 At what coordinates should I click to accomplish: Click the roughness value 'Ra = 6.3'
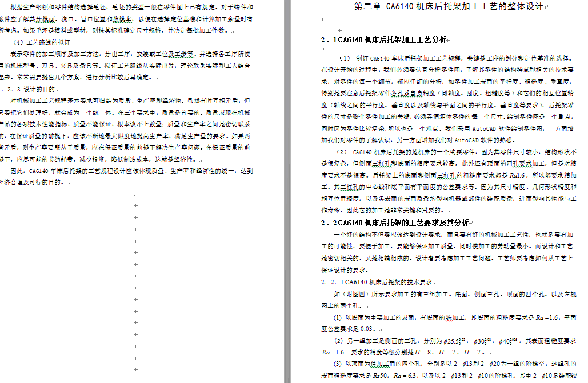coord(405,376)
